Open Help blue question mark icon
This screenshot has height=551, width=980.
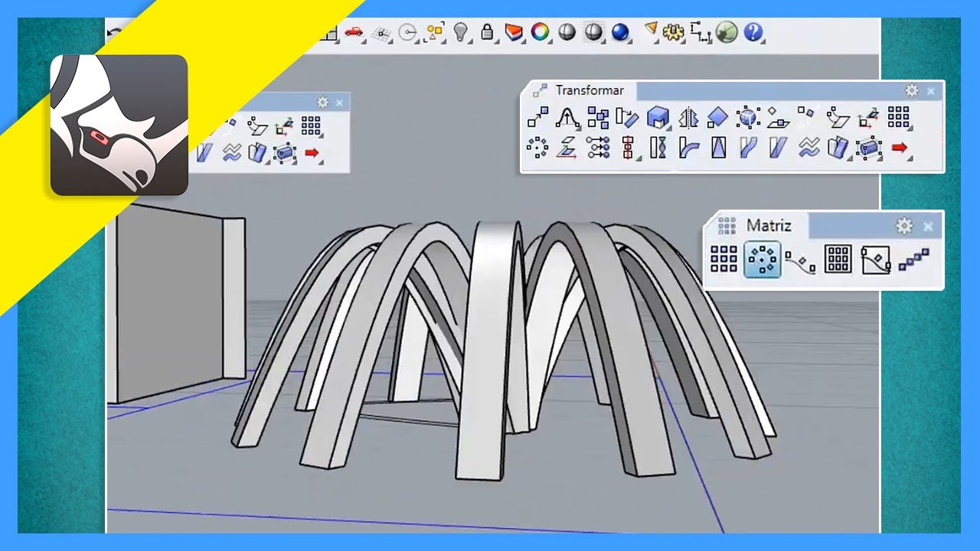point(753,32)
